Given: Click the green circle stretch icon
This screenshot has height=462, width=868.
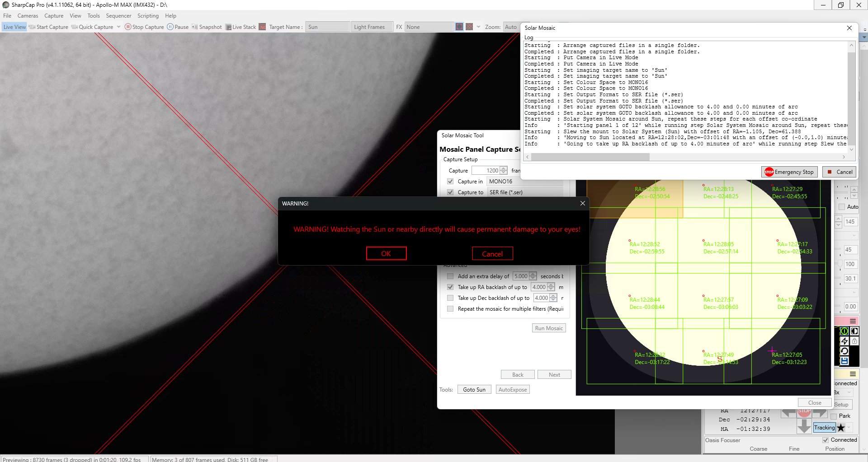Looking at the screenshot, I should [x=844, y=331].
